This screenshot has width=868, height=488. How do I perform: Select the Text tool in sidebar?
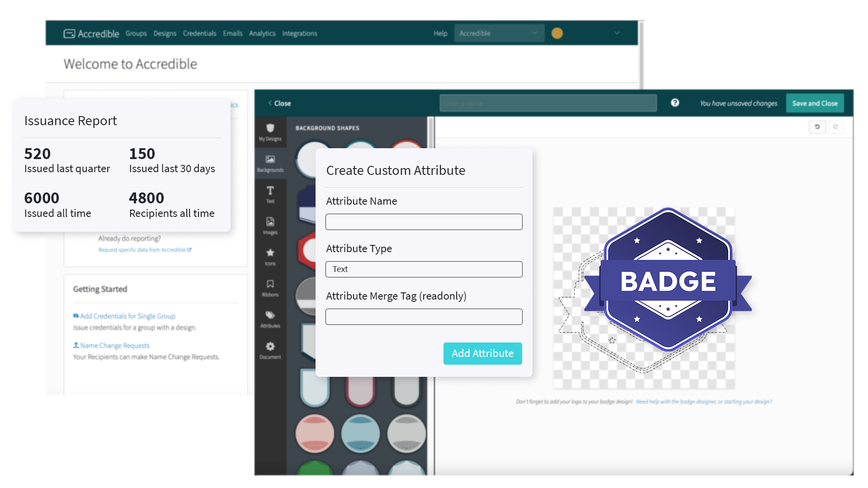(x=270, y=194)
